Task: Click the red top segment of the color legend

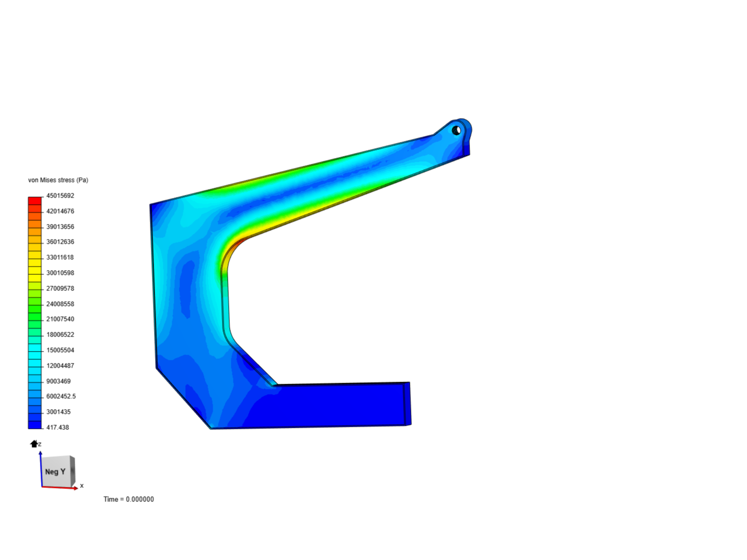Action: (34, 200)
